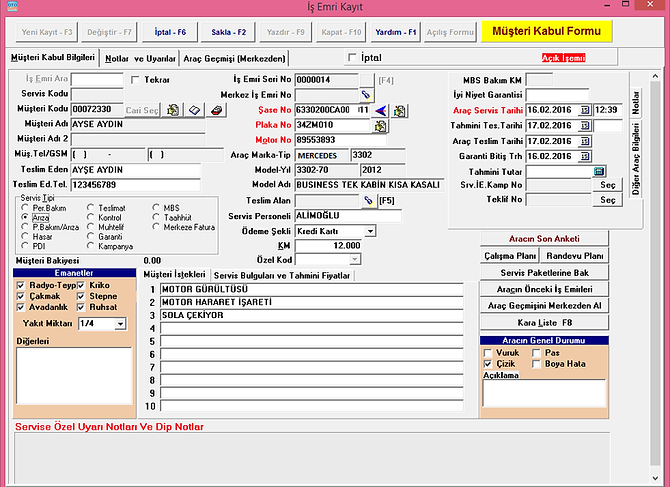Toggle the İptal checkbox

[352, 57]
